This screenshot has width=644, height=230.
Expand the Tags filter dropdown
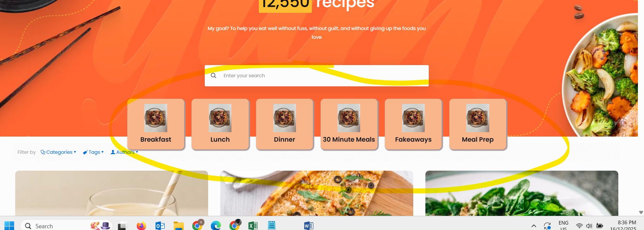coord(93,152)
